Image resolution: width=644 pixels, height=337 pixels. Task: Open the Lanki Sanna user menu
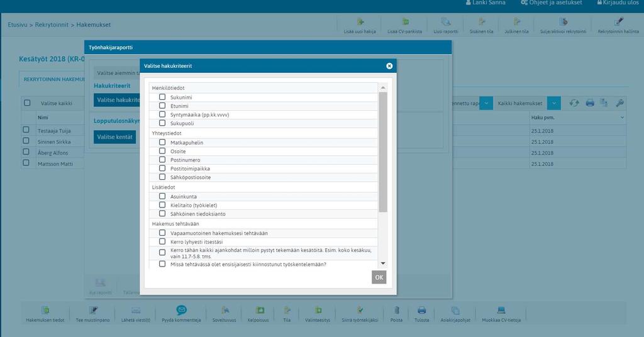pos(486,3)
